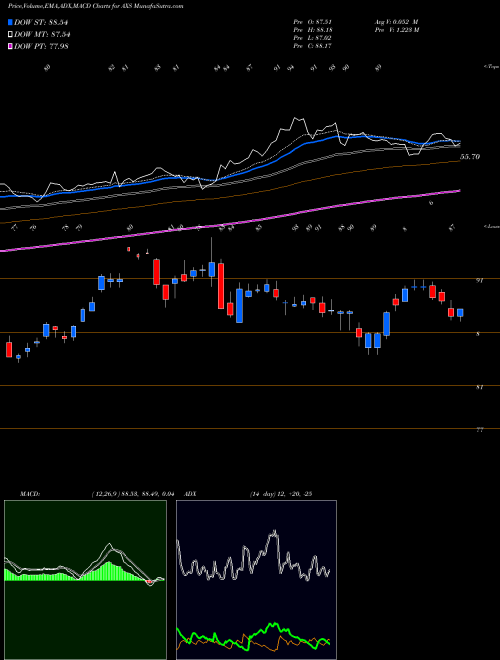
Task: Click the ADX (14 day) 12, +20, -25 values
Action: tap(280, 494)
